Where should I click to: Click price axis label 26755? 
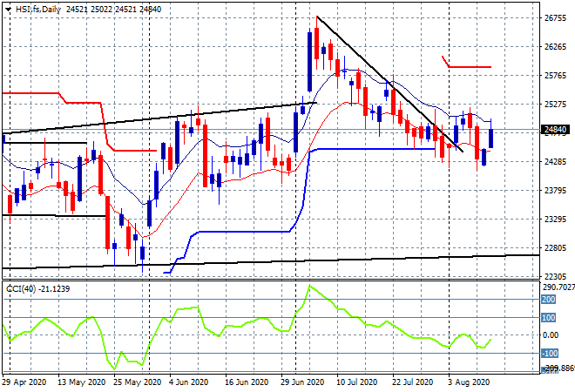tap(555, 18)
